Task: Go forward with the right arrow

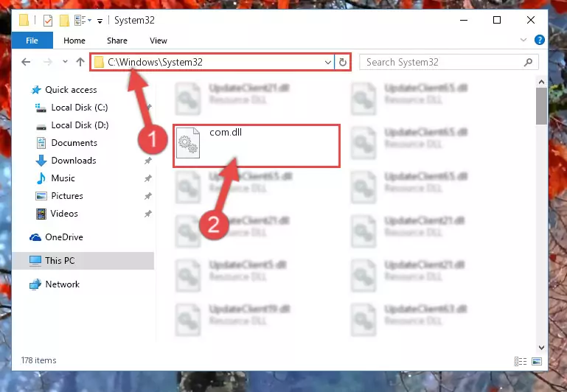Action: [48, 62]
